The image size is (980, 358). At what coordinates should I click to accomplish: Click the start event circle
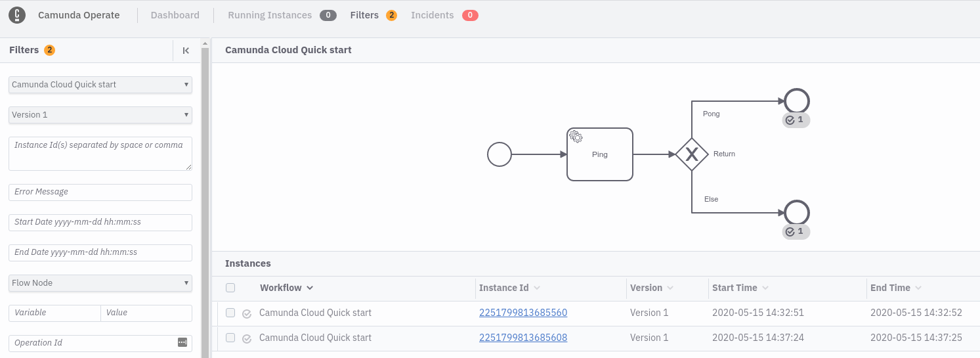click(499, 154)
